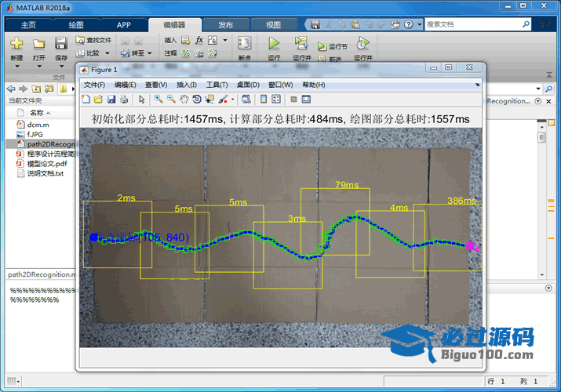Switch to the Publish ribbon tab
This screenshot has width=561, height=392.
click(x=225, y=24)
